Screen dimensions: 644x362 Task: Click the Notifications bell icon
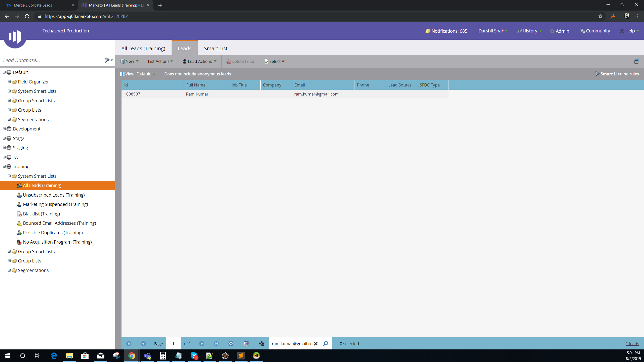427,30
